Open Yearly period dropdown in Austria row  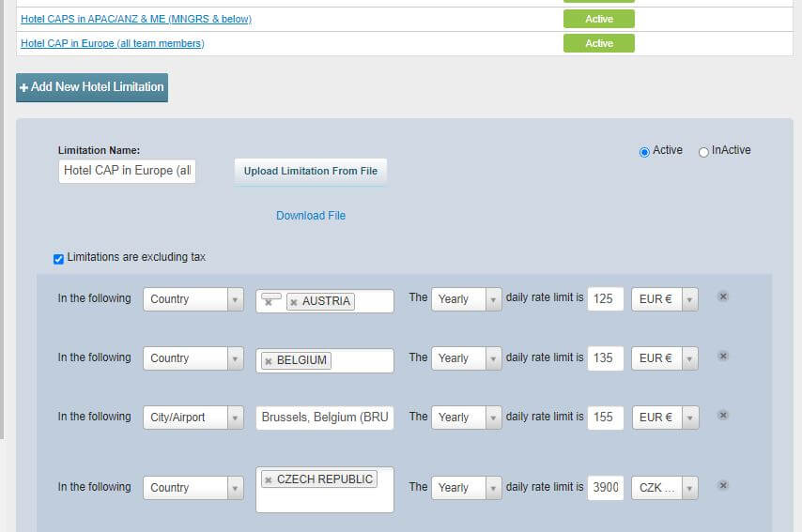point(466,299)
